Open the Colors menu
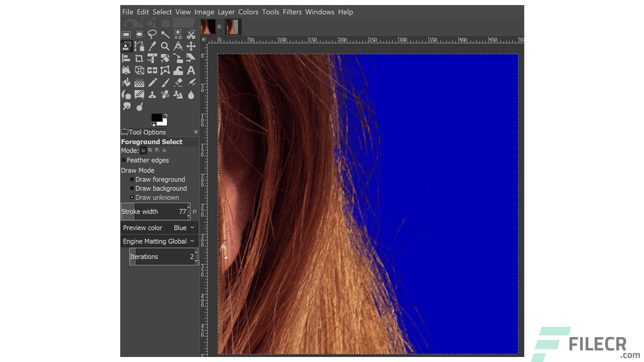The height and width of the screenshot is (362, 644). 248,12
